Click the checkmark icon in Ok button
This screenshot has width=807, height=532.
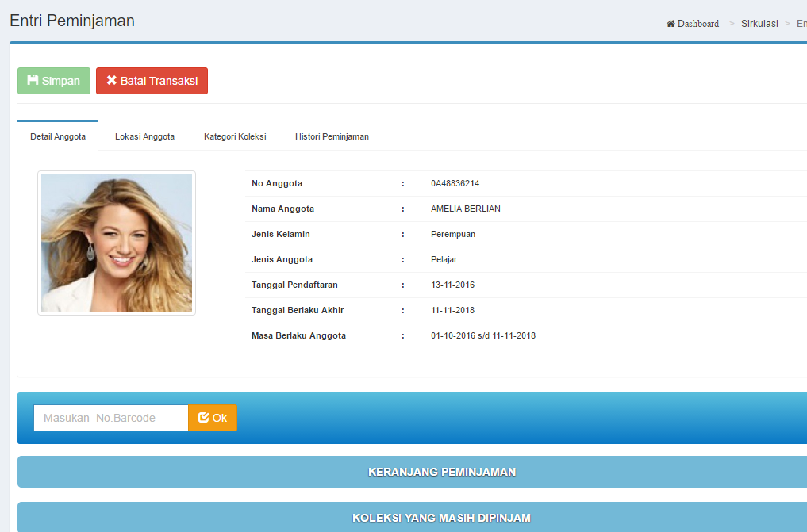coord(204,417)
